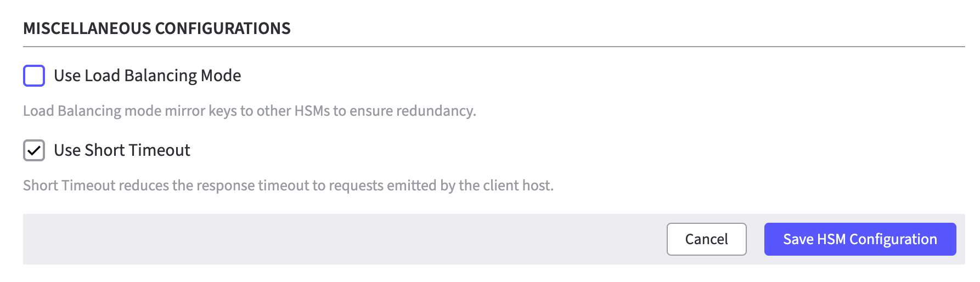
Task: Click the horizontal divider under the heading
Action: tap(494, 47)
